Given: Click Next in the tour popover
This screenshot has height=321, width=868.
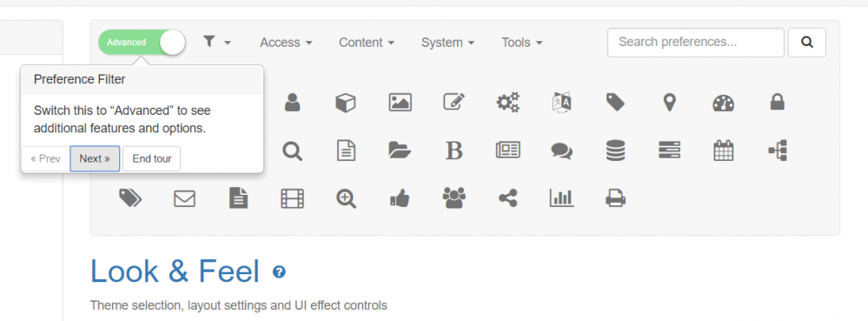Looking at the screenshot, I should point(95,159).
